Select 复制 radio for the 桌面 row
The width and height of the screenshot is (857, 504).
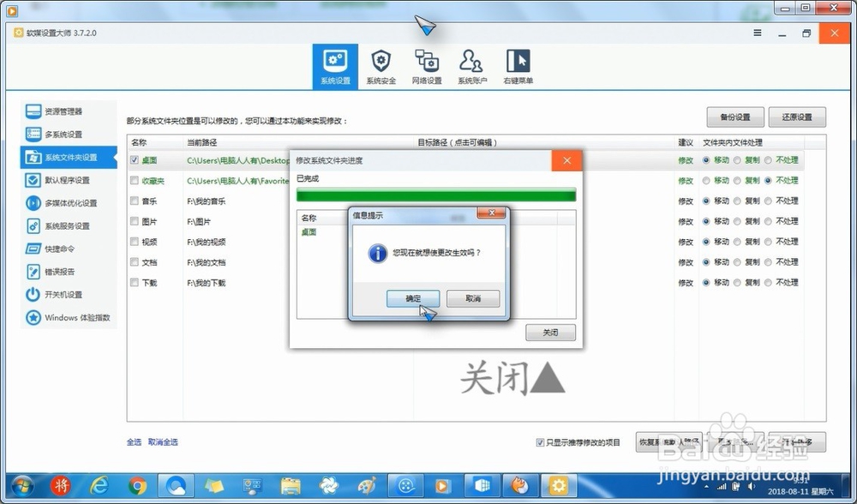click(737, 160)
